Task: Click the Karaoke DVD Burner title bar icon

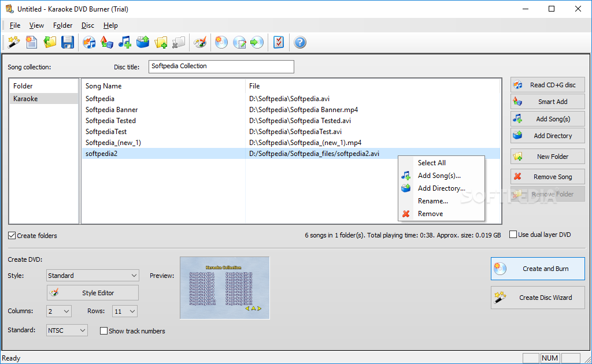Action: click(9, 9)
